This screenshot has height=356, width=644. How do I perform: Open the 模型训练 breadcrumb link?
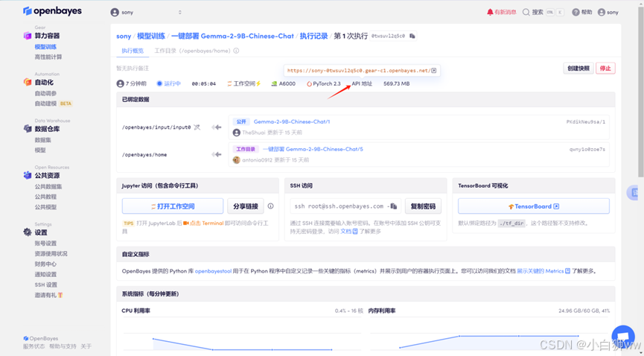click(151, 36)
